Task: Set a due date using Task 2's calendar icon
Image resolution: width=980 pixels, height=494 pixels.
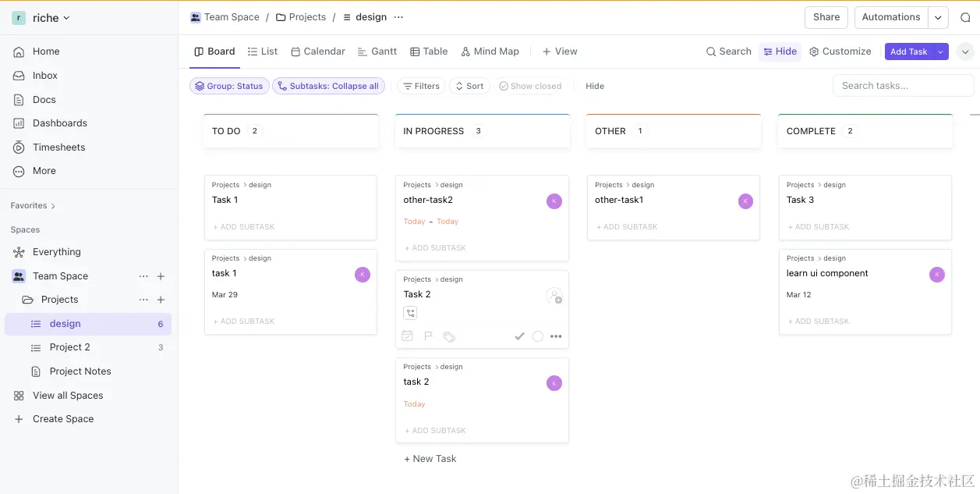Action: 407,336
